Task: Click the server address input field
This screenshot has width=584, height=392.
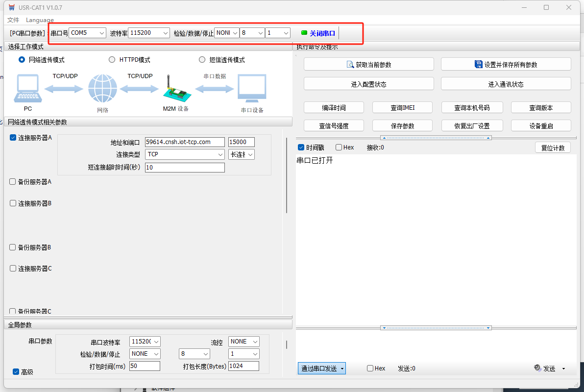Action: (185, 142)
